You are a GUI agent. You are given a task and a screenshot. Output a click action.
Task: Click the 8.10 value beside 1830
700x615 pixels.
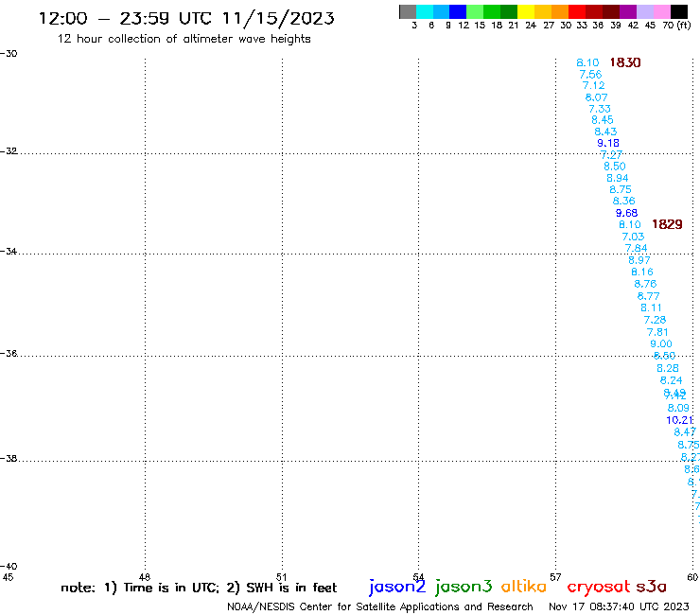point(587,62)
